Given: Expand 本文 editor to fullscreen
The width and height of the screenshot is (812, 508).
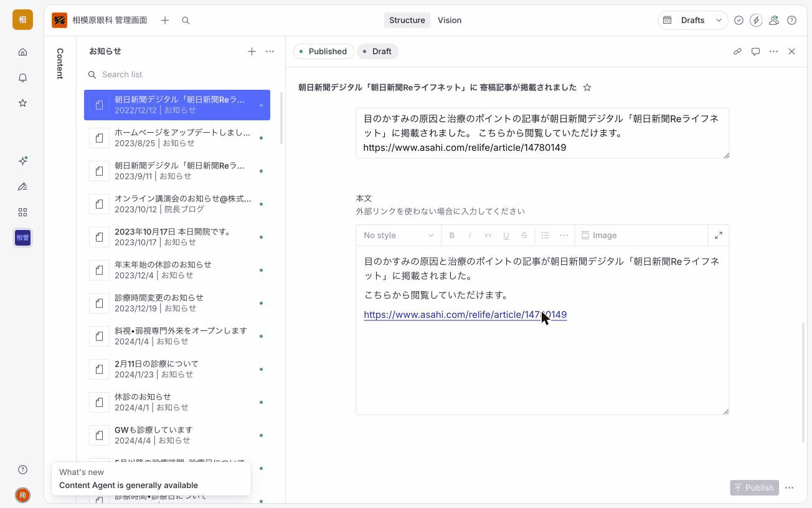Looking at the screenshot, I should 719,235.
